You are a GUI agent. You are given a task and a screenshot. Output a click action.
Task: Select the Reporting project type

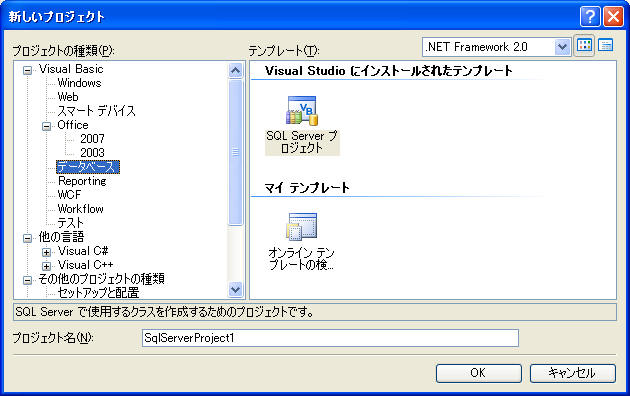pos(82,181)
